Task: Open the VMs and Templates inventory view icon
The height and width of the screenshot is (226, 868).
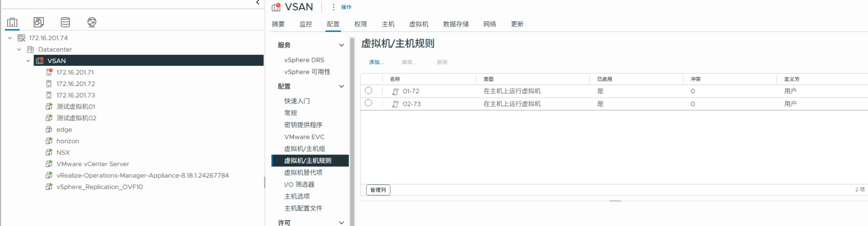Action: pyautogui.click(x=39, y=22)
